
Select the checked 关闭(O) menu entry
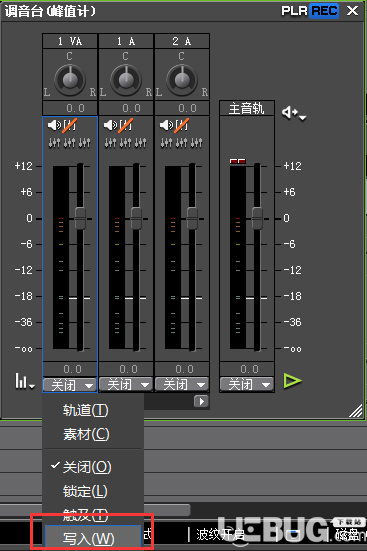click(x=93, y=467)
